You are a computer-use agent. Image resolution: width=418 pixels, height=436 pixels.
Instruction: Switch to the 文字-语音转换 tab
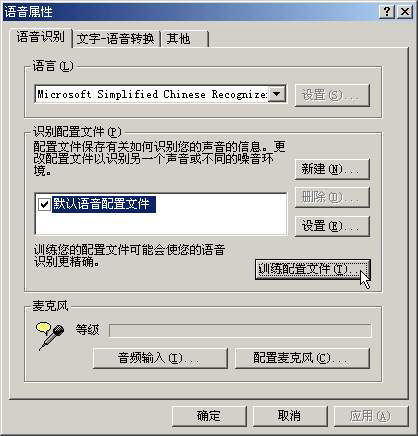pyautogui.click(x=116, y=39)
